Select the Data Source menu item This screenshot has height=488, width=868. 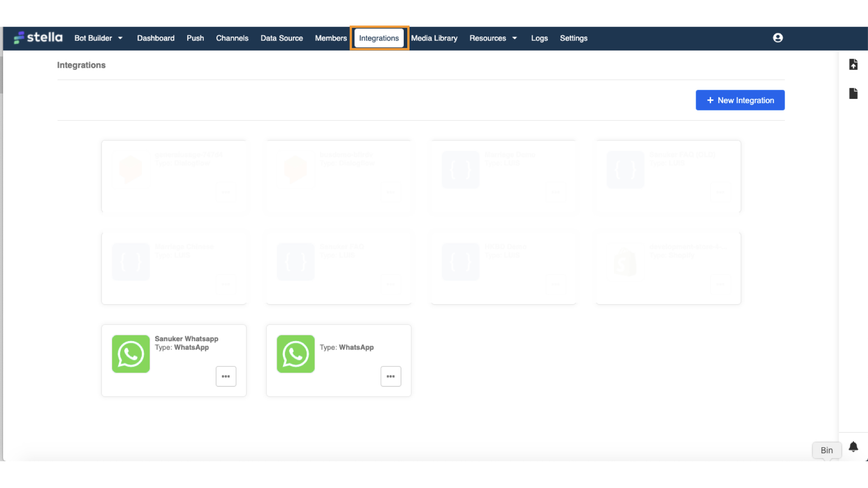click(x=281, y=38)
